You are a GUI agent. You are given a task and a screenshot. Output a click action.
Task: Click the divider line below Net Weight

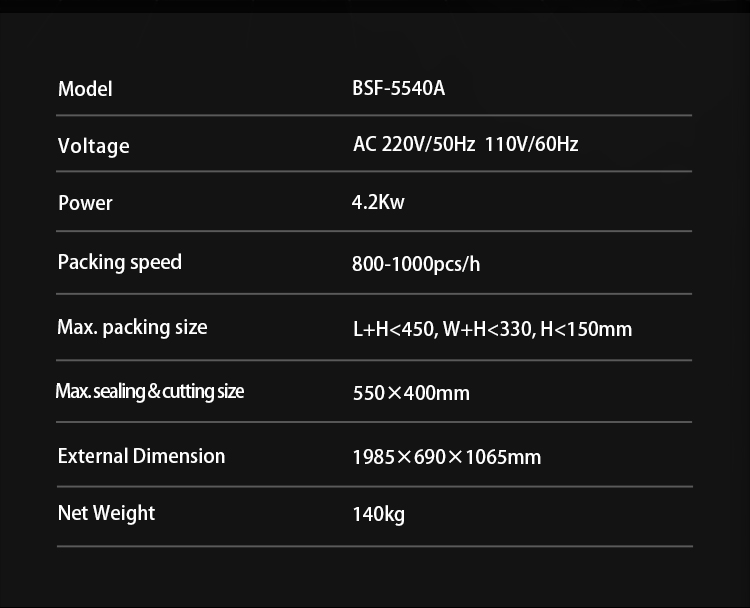[374, 546]
